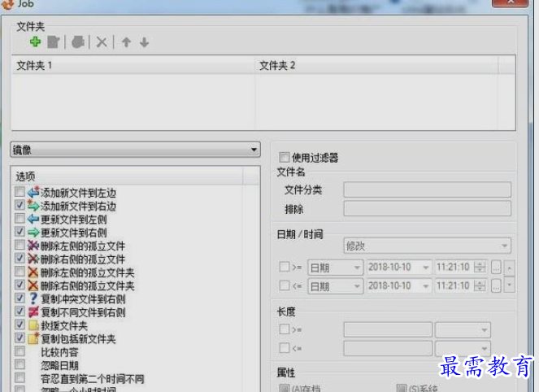Viewport: 539px width, 392px height.
Task: Click the green plus add folder icon
Action: pos(35,42)
